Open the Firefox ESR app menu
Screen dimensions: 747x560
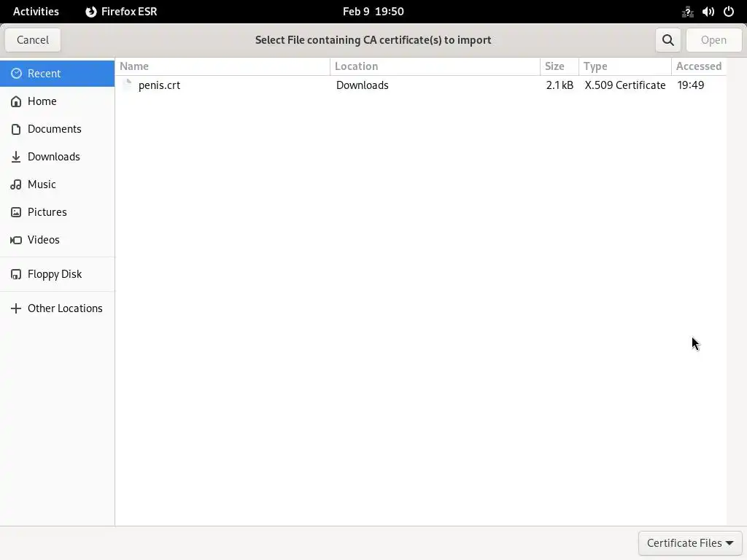pos(122,12)
